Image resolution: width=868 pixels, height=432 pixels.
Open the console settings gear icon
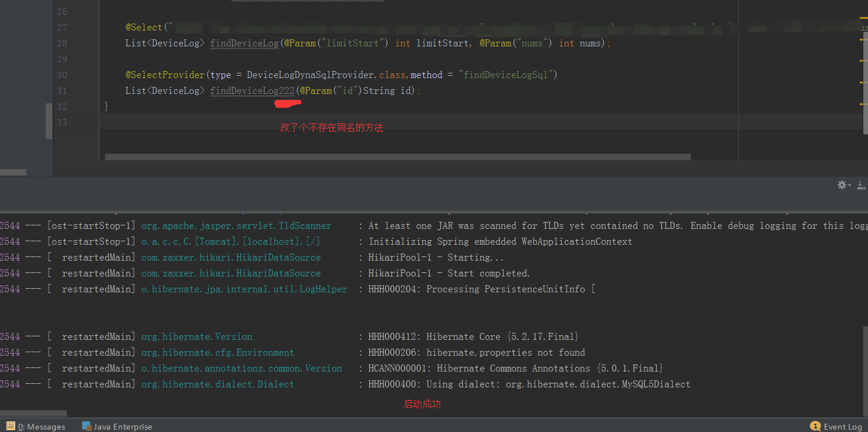(842, 184)
